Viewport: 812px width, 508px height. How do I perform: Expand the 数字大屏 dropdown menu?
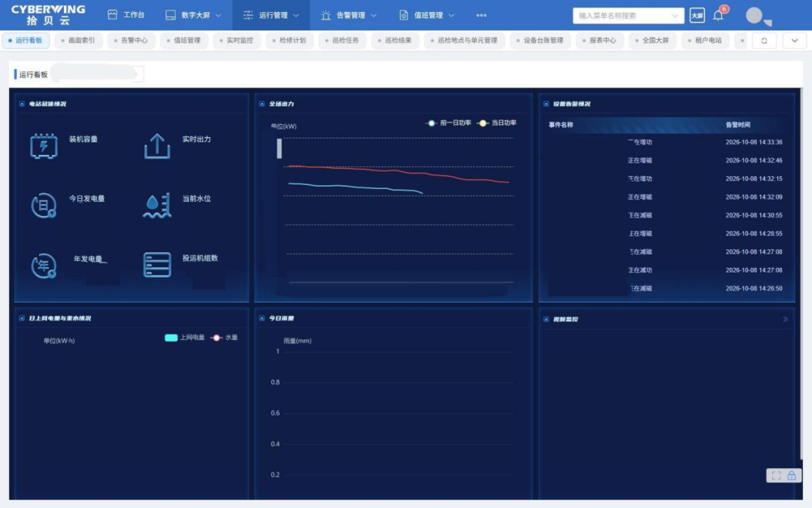[193, 15]
